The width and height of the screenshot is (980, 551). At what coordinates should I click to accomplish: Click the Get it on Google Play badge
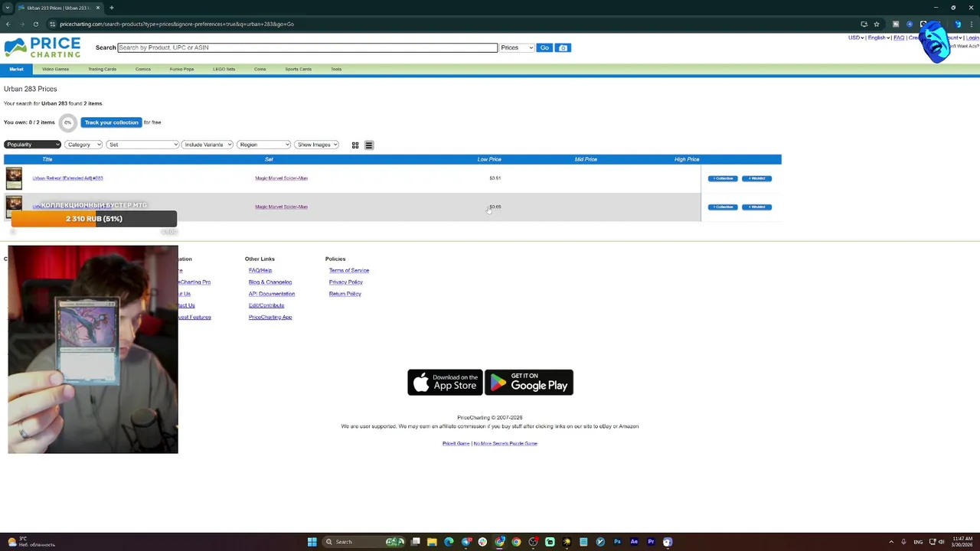529,383
